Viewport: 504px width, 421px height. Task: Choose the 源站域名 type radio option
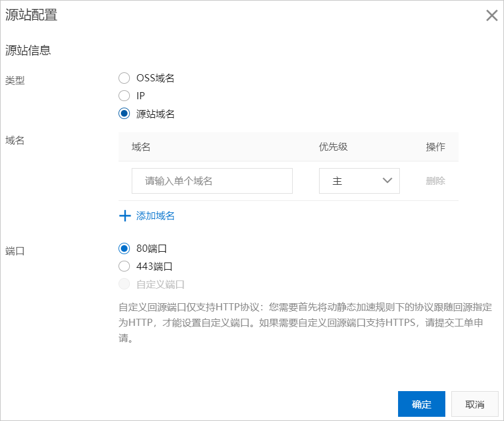click(124, 114)
